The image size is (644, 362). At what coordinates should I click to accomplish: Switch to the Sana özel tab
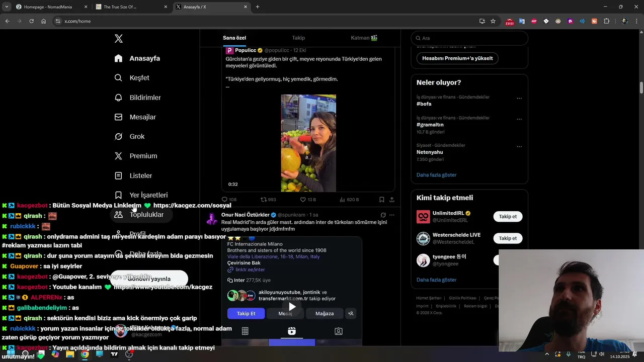(234, 38)
